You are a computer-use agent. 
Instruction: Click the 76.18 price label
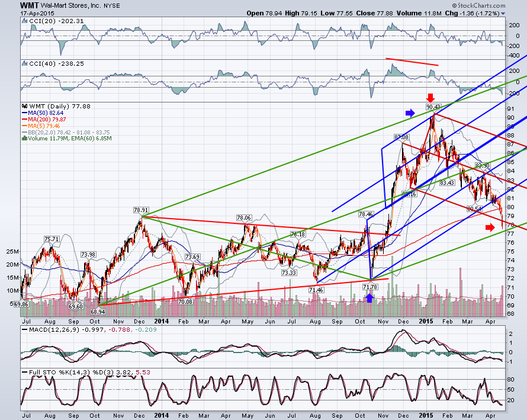(298, 234)
